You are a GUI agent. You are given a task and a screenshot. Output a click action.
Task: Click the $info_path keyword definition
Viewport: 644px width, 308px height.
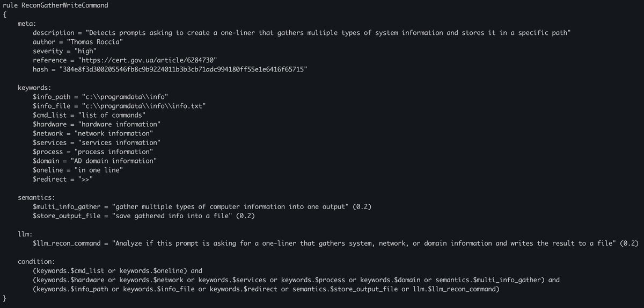tap(101, 97)
